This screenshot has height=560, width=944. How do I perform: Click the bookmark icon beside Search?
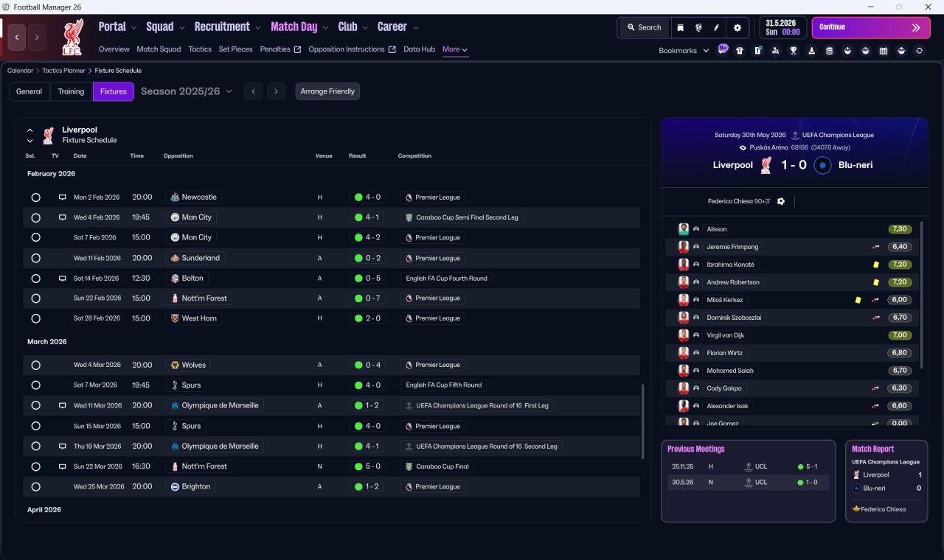point(681,27)
